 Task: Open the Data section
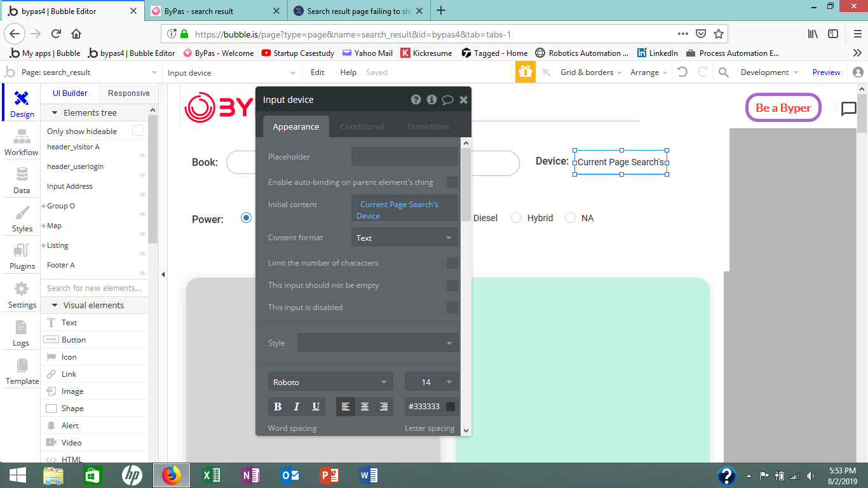coord(22,180)
